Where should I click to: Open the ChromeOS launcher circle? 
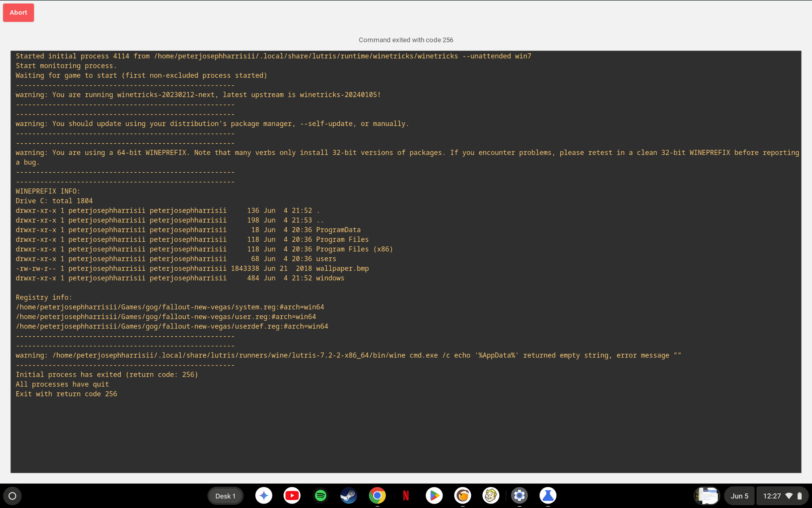12,496
